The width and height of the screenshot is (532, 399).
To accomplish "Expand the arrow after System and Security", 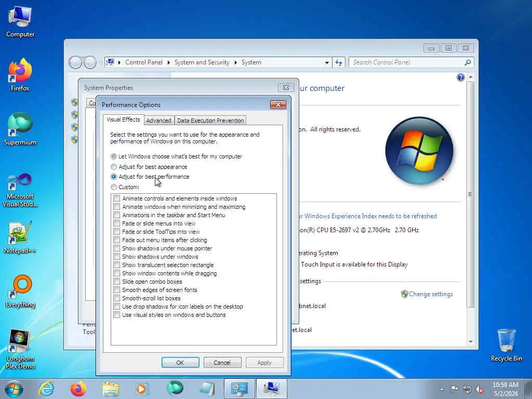I will (x=235, y=62).
